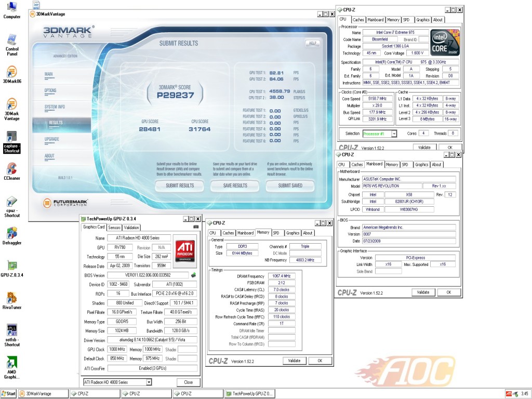Click the GPU-Z Memory Size 1024 MB field
This screenshot has width=532, height=399.
pyautogui.click(x=122, y=331)
